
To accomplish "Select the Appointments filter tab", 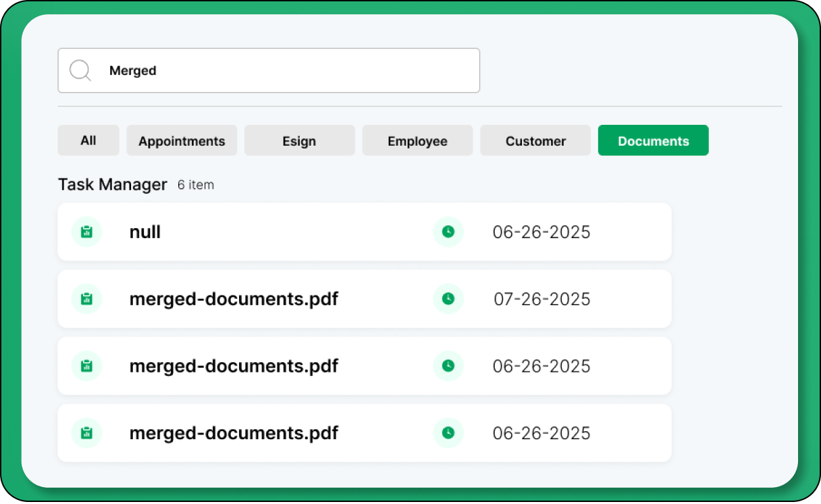I will (182, 140).
